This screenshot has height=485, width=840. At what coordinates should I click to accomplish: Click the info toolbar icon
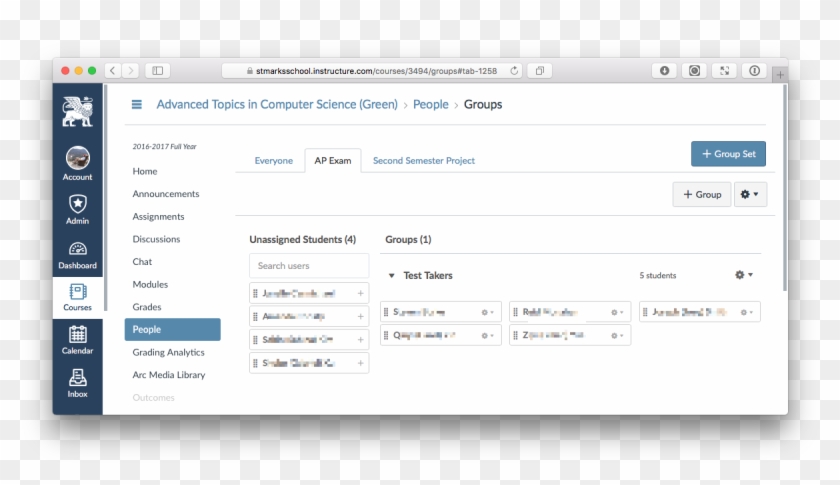point(754,71)
